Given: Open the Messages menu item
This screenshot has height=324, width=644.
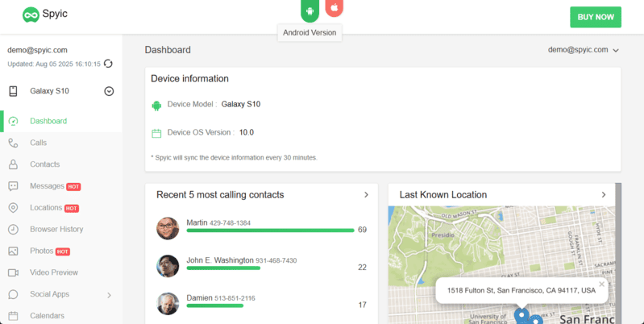Looking at the screenshot, I should pyautogui.click(x=47, y=186).
